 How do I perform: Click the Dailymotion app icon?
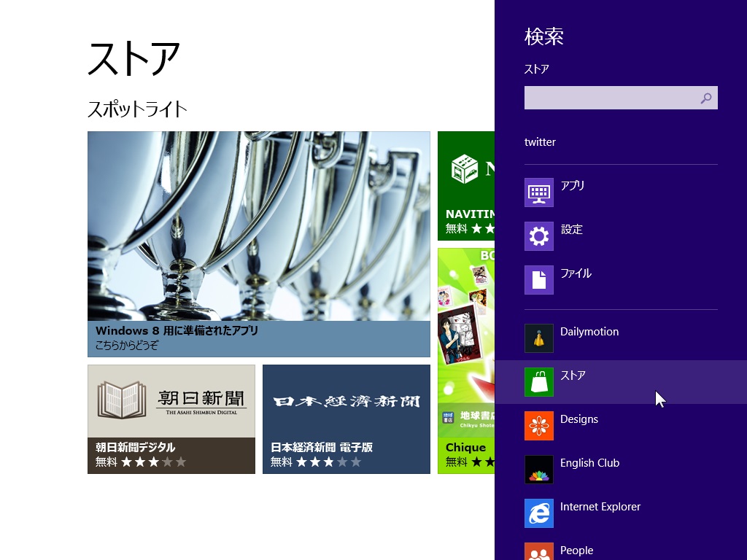point(539,338)
